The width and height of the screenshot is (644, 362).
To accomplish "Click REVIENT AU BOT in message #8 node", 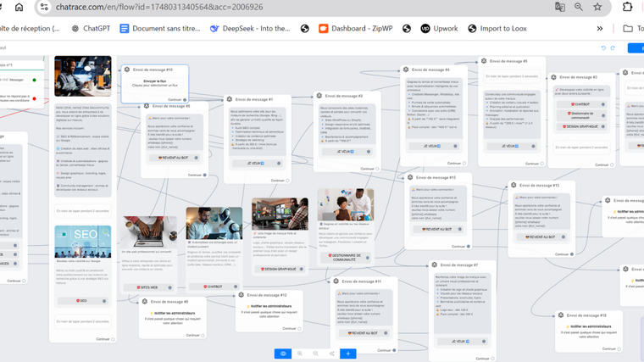I will click(175, 158).
